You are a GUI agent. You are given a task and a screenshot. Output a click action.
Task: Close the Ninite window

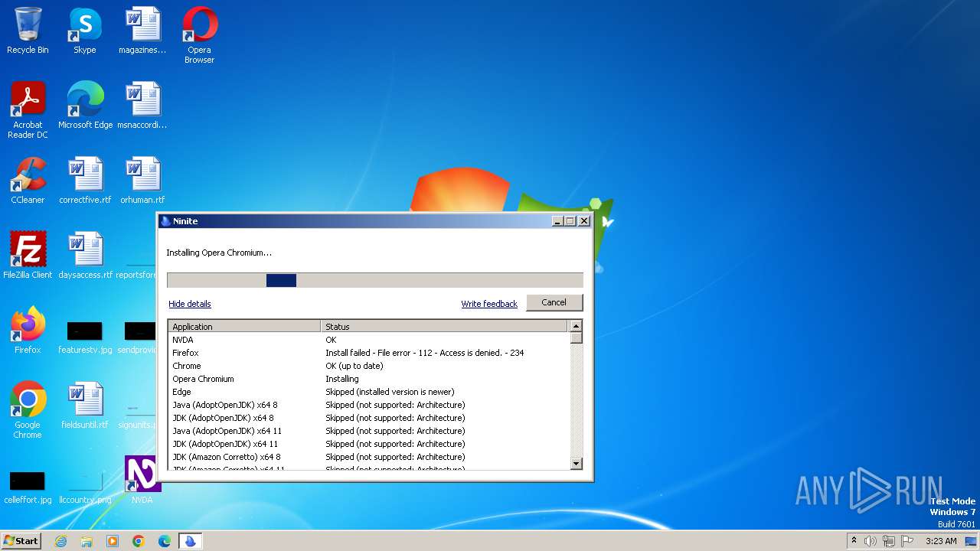pos(584,220)
